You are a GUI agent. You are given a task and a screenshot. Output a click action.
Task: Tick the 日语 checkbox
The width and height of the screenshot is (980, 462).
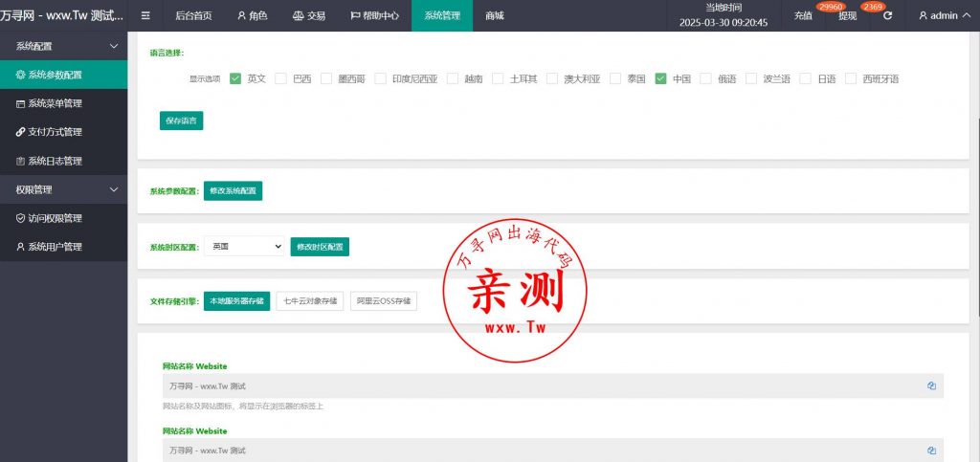tap(806, 78)
